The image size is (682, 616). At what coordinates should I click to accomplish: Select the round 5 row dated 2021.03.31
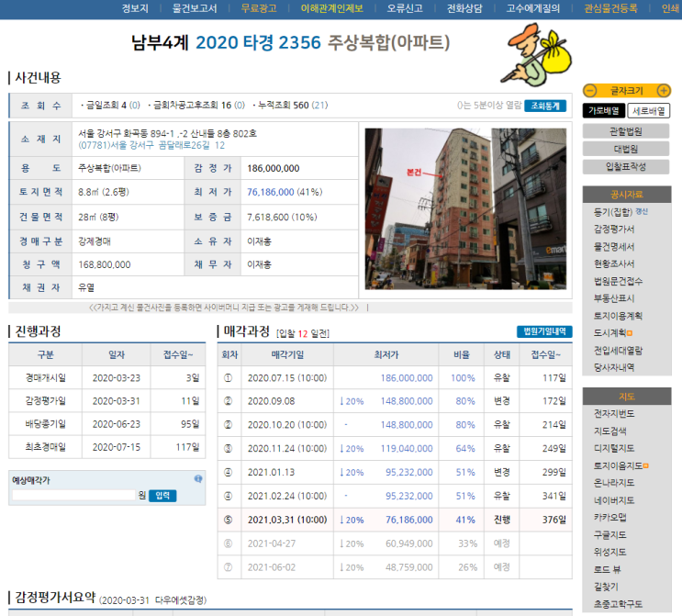click(395, 520)
